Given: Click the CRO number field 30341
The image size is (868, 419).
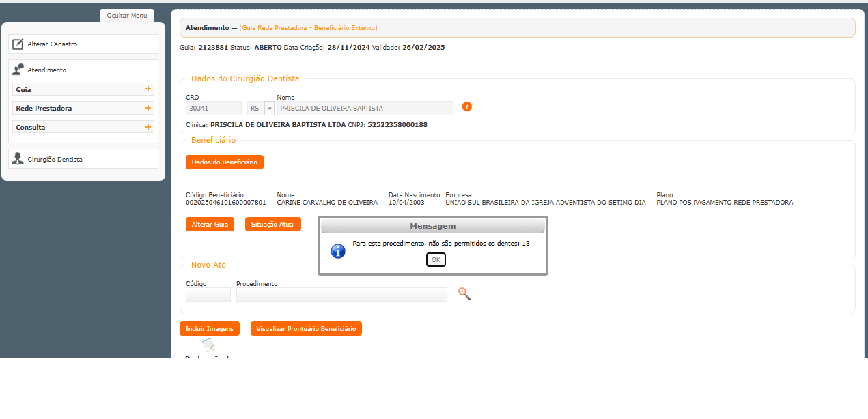Looking at the screenshot, I should [x=214, y=108].
